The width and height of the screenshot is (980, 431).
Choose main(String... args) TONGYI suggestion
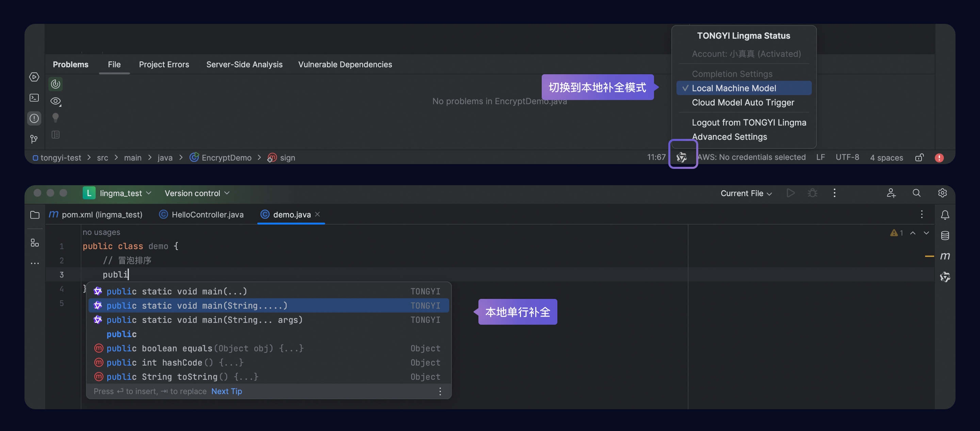[268, 320]
